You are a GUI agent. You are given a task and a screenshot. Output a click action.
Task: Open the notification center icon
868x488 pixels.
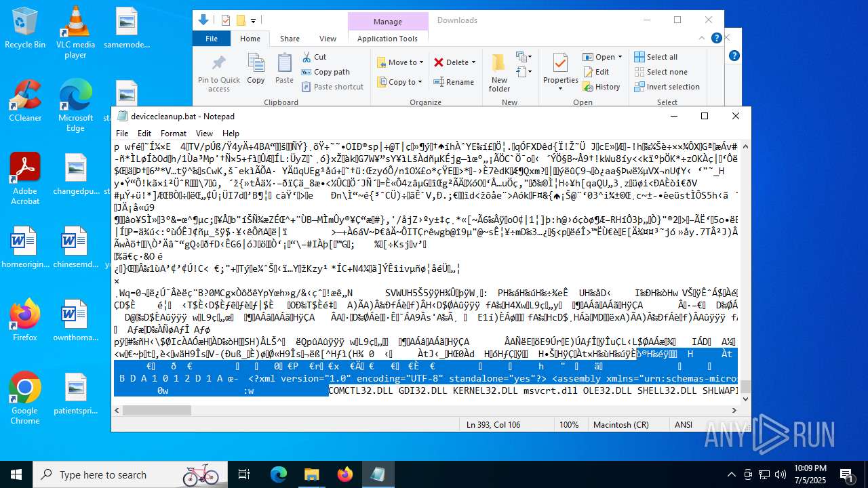click(x=846, y=474)
